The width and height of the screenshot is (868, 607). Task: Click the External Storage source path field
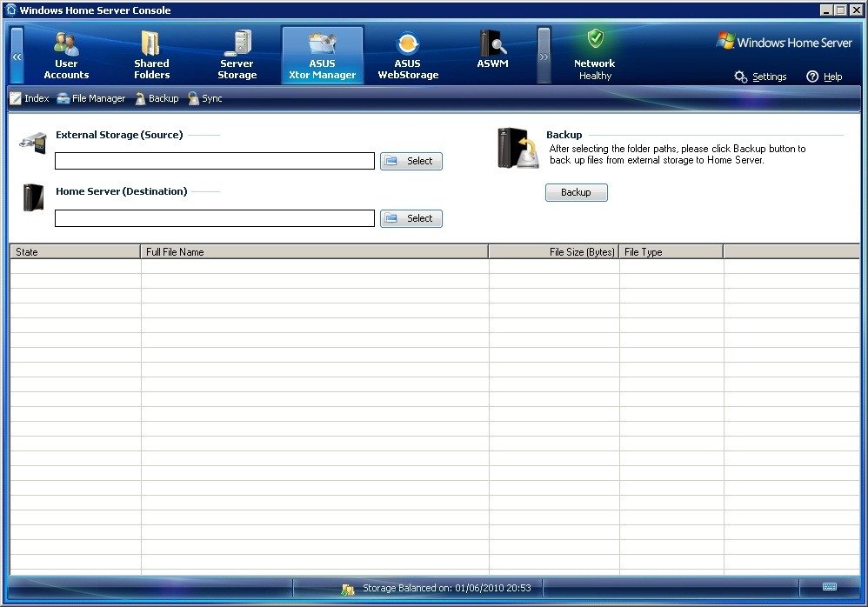pyautogui.click(x=215, y=161)
